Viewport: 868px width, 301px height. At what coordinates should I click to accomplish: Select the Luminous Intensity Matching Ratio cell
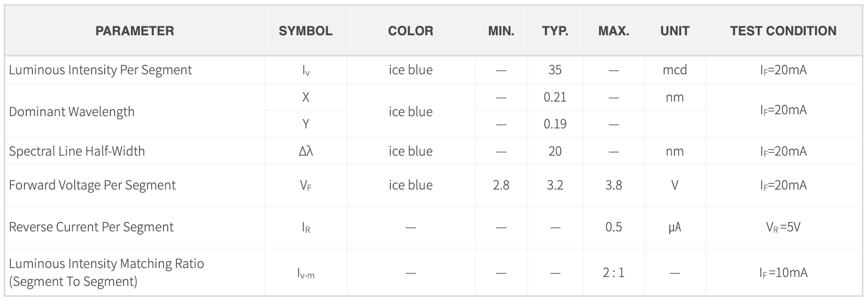click(135, 272)
